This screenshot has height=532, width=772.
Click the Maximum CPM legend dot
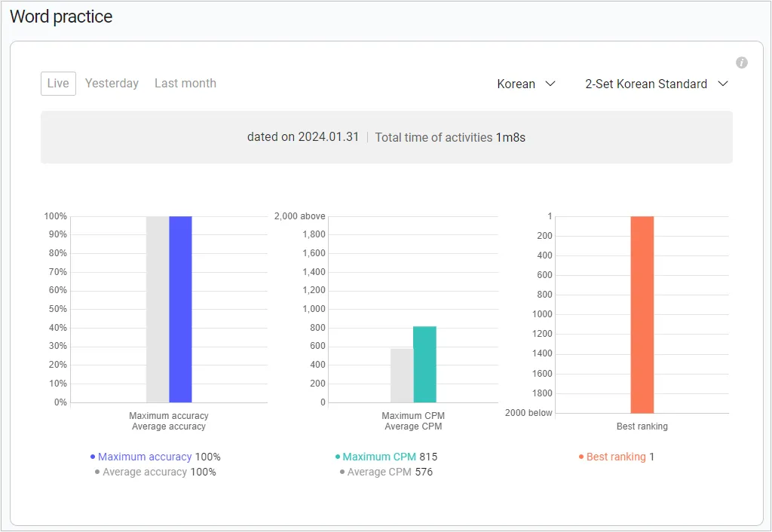tap(338, 457)
